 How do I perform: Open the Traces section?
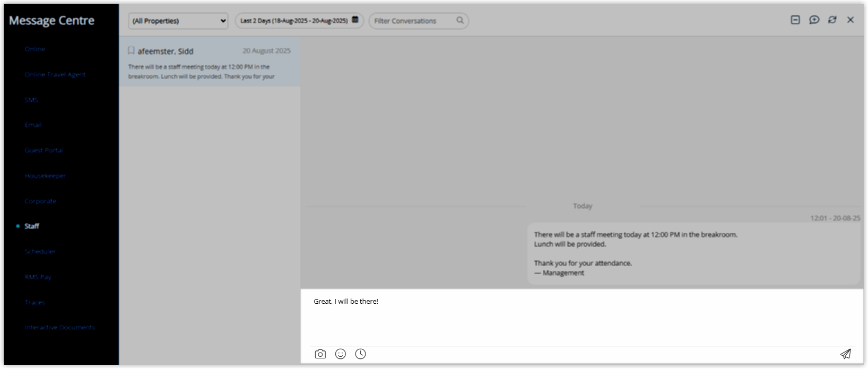tap(35, 302)
